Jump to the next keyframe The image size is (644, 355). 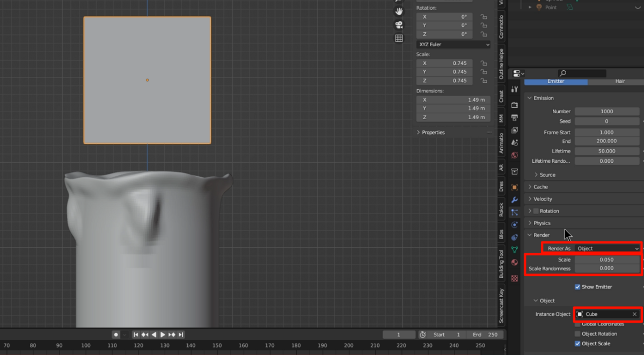pos(172,335)
